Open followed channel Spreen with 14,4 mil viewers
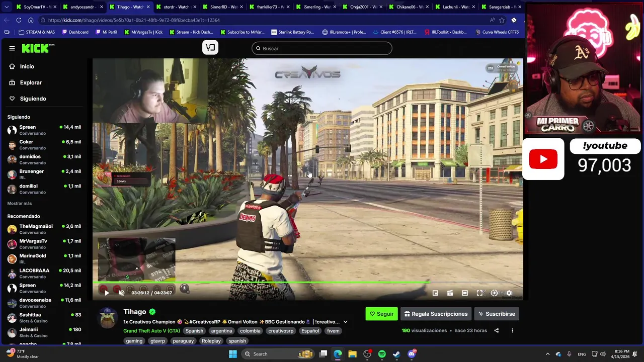 [44, 130]
